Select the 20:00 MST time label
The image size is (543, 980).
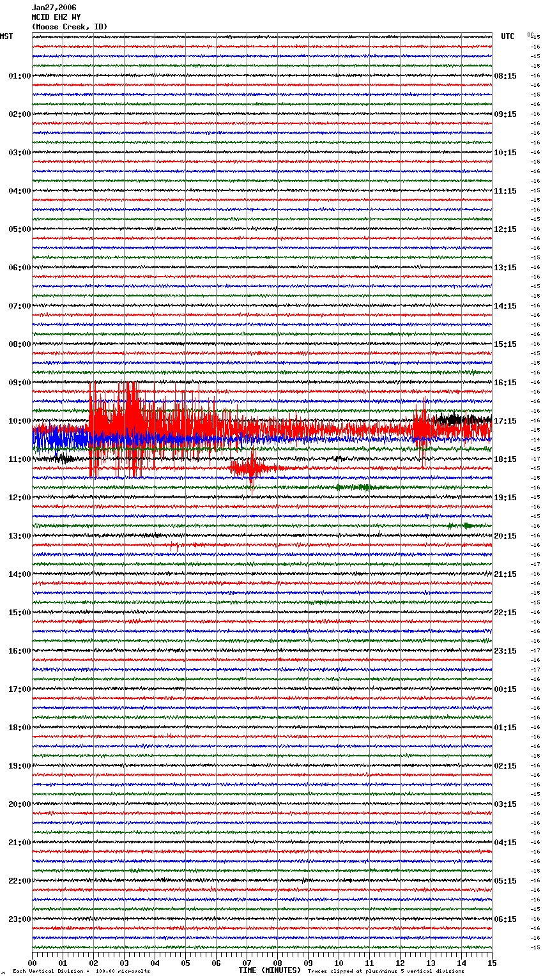tap(20, 804)
